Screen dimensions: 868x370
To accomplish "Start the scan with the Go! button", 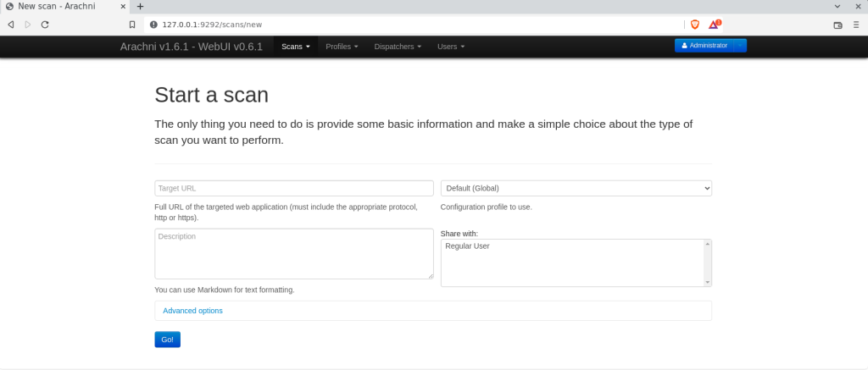I will coord(167,340).
